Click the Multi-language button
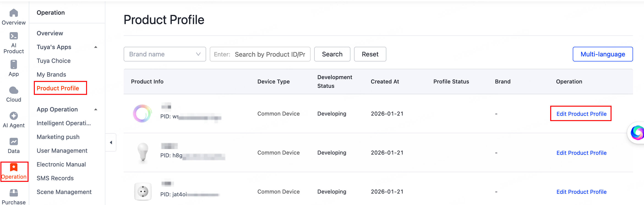Viewport: 644px width, 205px height. 602,54
